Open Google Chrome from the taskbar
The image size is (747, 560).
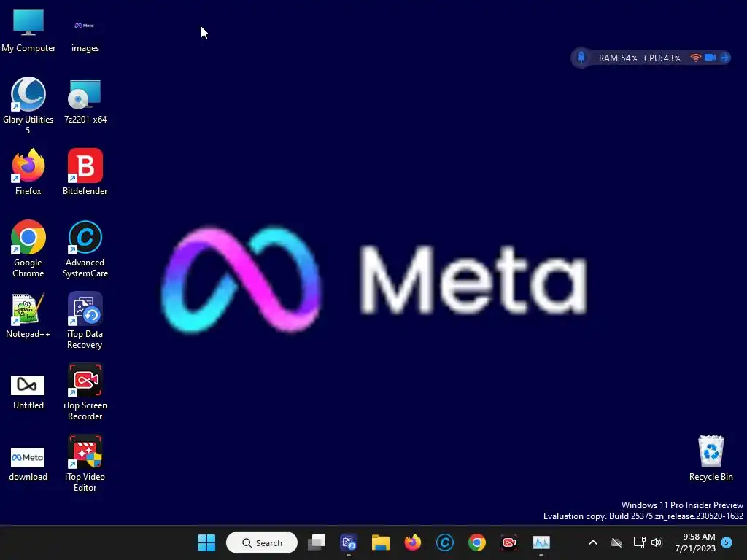point(477,542)
